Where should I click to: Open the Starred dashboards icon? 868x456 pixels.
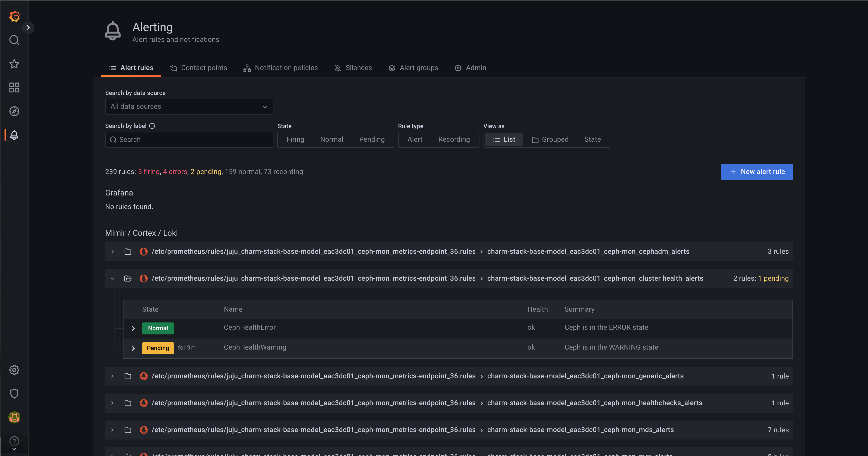(x=14, y=64)
